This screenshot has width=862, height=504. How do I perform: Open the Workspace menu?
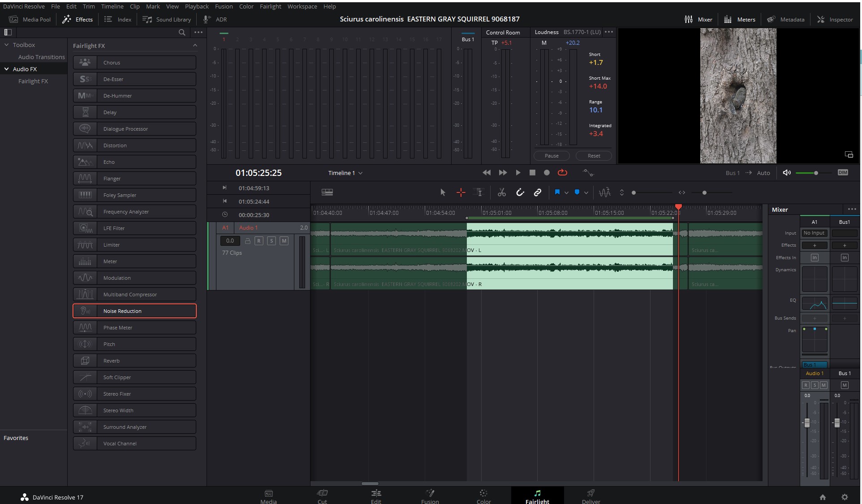[x=302, y=6]
